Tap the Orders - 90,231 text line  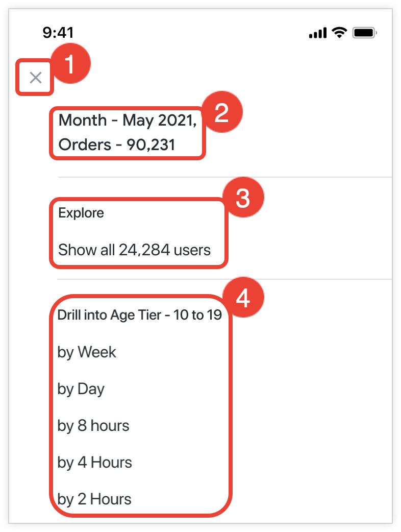tap(117, 145)
